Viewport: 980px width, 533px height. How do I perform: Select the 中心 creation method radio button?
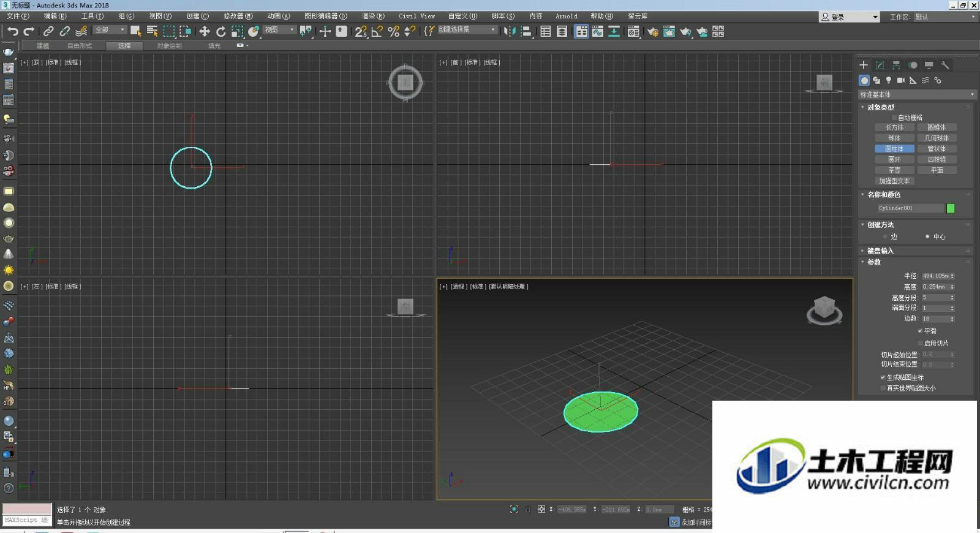tap(927, 236)
